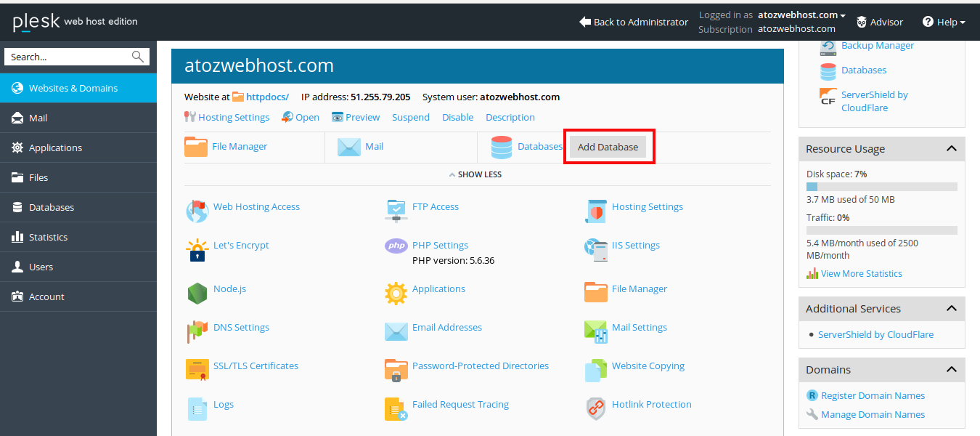Open the red Databases icon in right panel

coord(828,72)
